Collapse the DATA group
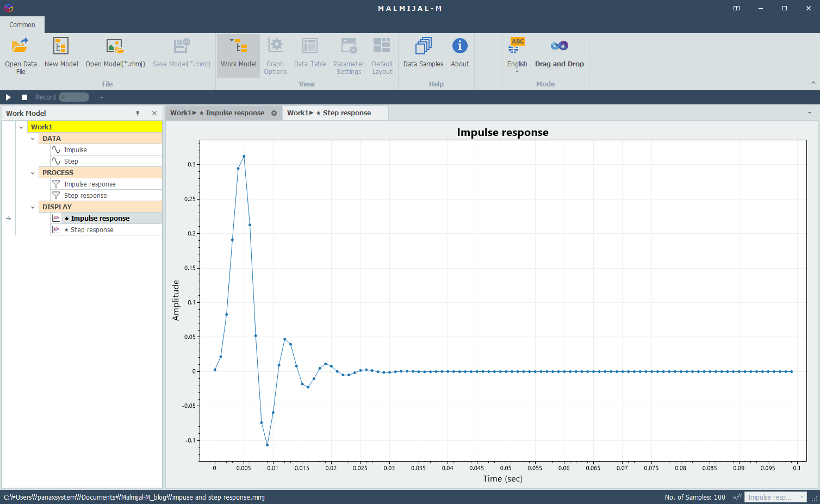820x504 pixels. [x=33, y=139]
